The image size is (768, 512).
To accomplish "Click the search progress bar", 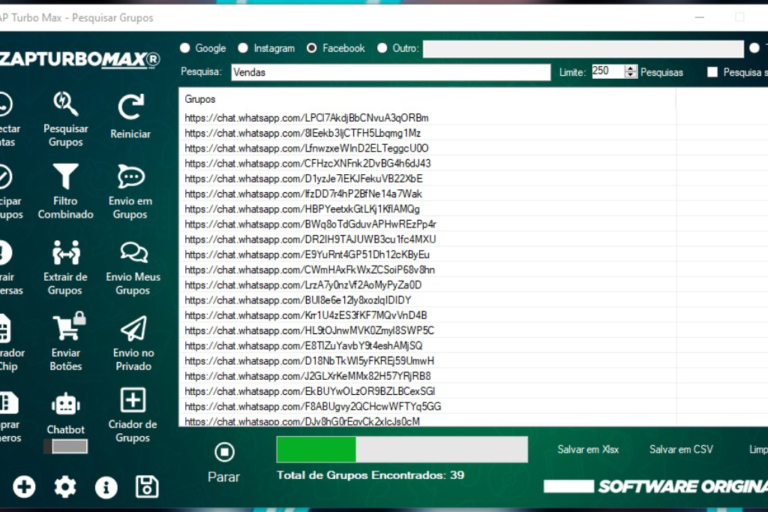I will (x=402, y=450).
